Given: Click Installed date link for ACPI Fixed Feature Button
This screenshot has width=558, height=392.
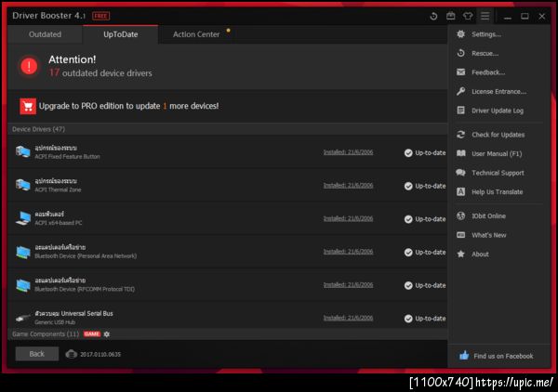Looking at the screenshot, I should pos(348,152).
